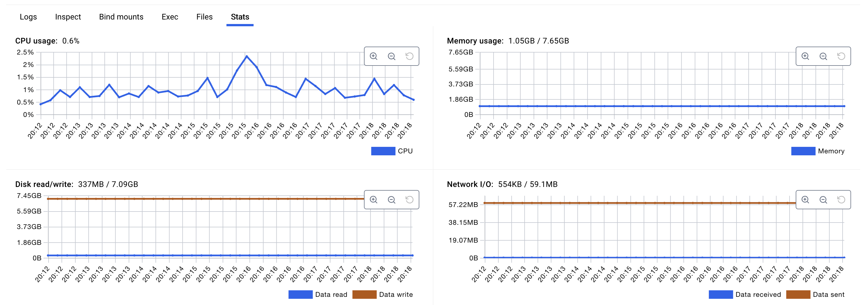Reset zoom on the CPU usage chart
Image resolution: width=868 pixels, height=305 pixels.
coord(409,56)
